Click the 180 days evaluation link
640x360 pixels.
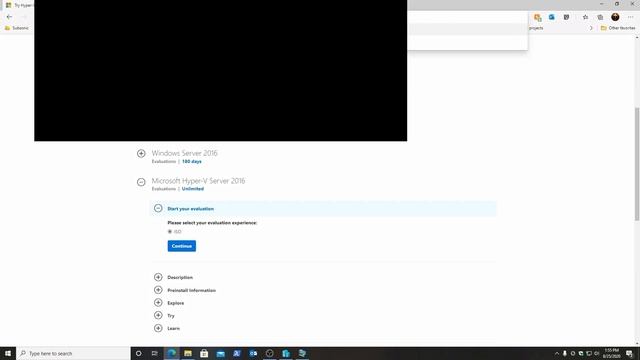click(191, 162)
